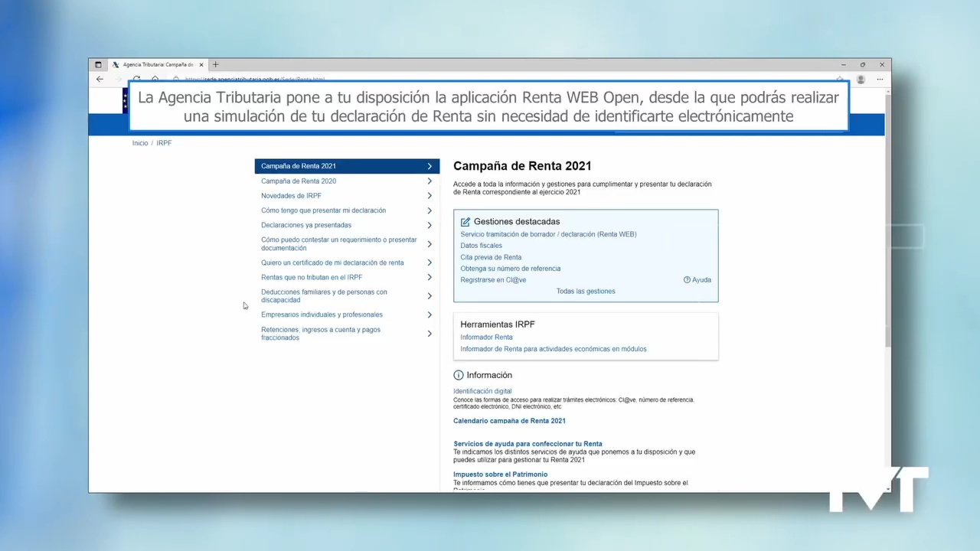Open the tab actions menu icon
The width and height of the screenshot is (980, 551).
(x=96, y=64)
